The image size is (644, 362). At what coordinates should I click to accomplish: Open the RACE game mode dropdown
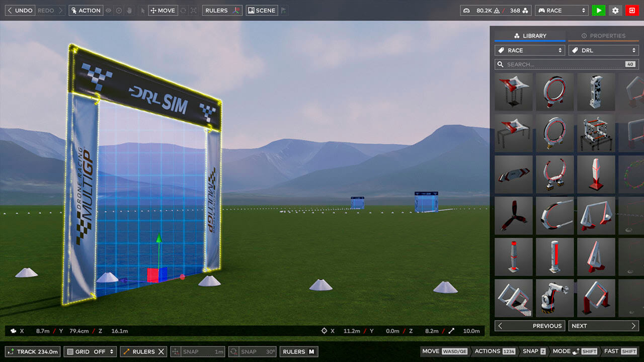pyautogui.click(x=561, y=10)
